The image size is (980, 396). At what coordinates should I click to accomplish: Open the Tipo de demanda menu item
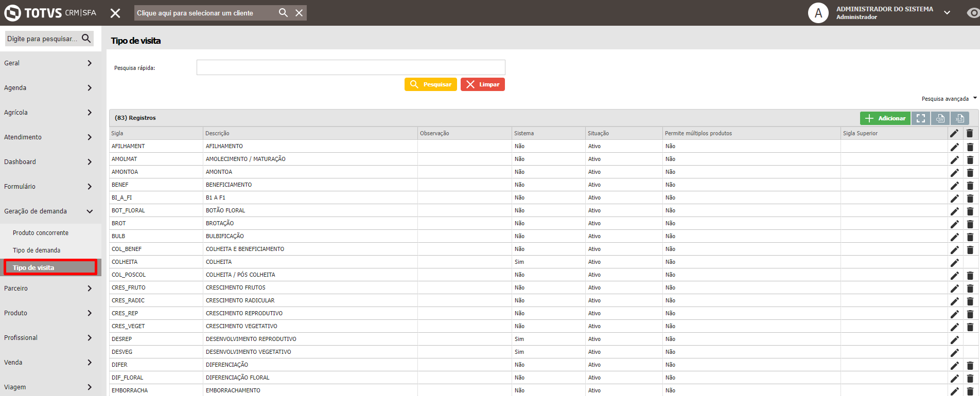tap(37, 250)
